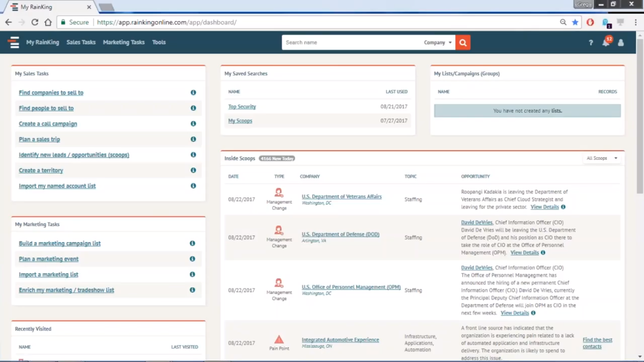Open Top Security saved search

(x=242, y=107)
